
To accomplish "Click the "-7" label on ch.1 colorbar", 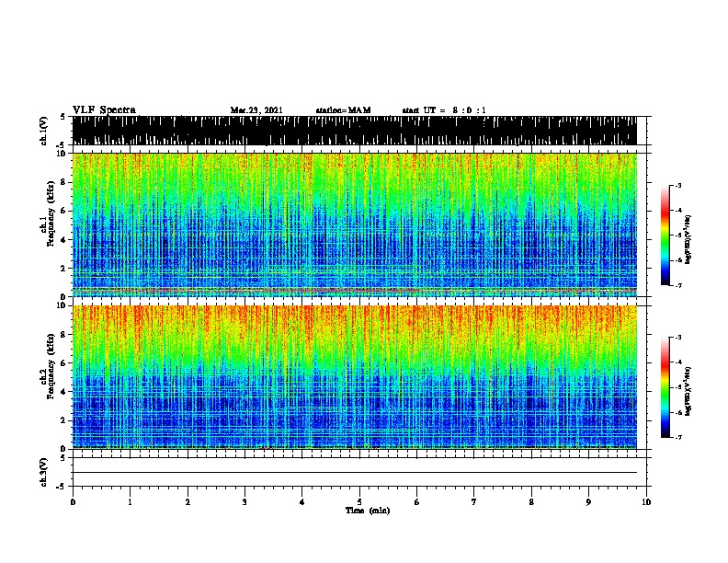I will tap(677, 285).
